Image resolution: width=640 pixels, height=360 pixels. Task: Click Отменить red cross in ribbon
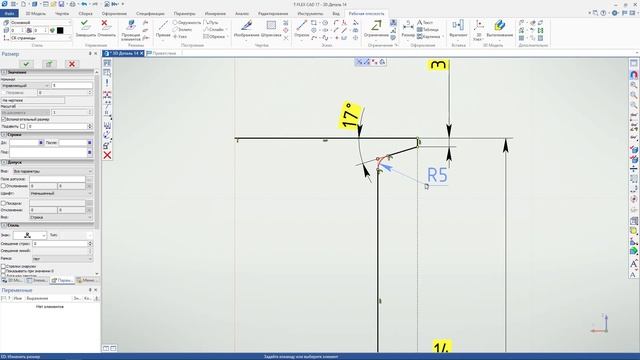(x=106, y=29)
